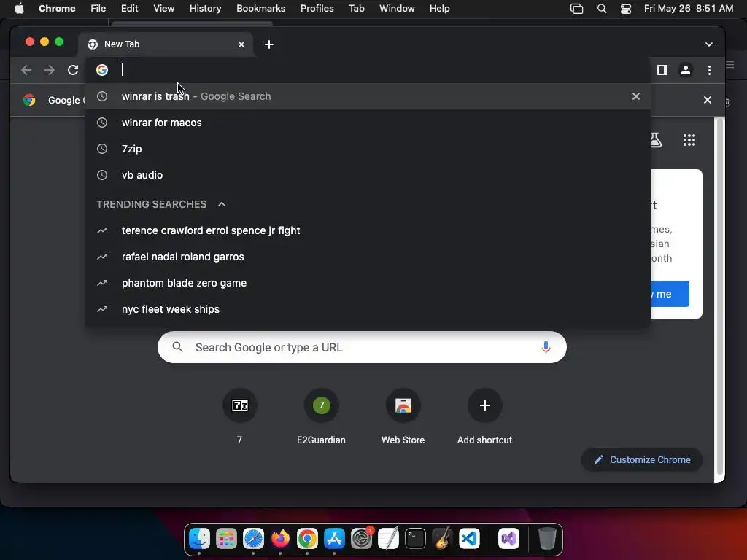Start voice search with microphone icon
Viewport: 747px width, 560px height.
pyautogui.click(x=546, y=347)
